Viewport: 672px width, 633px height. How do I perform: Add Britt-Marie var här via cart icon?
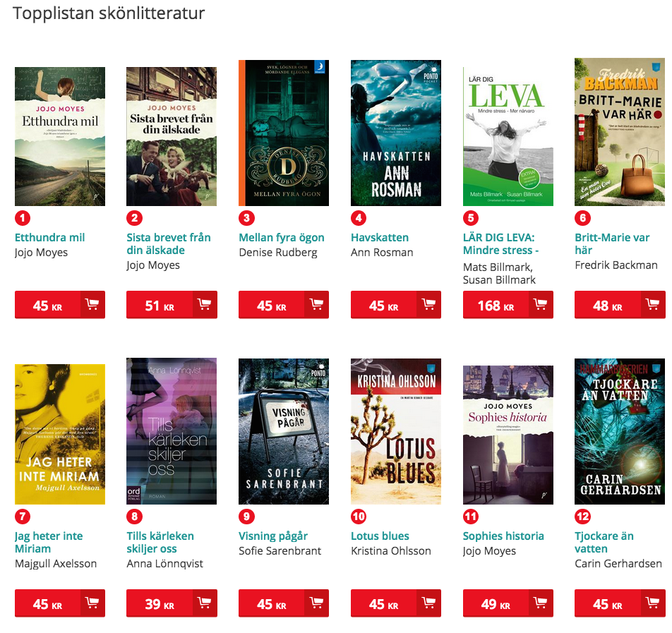[x=653, y=304]
